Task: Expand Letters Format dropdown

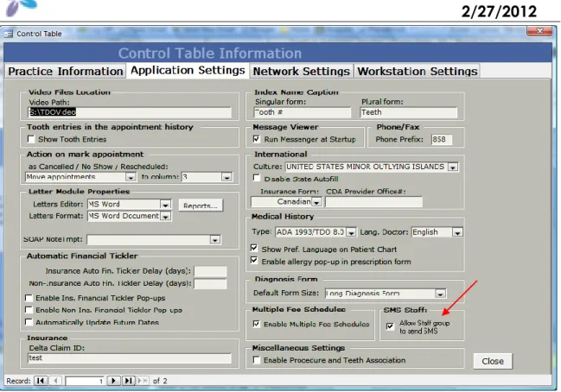Action: [165, 216]
